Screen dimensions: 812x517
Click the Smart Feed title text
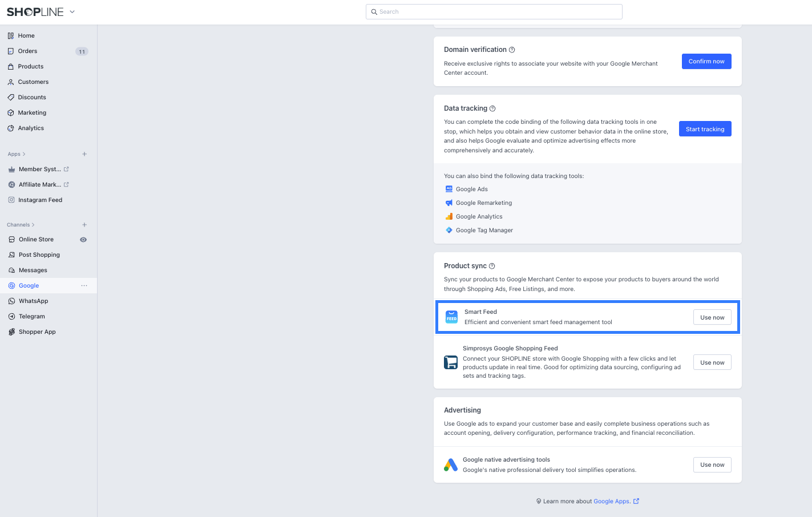click(480, 312)
